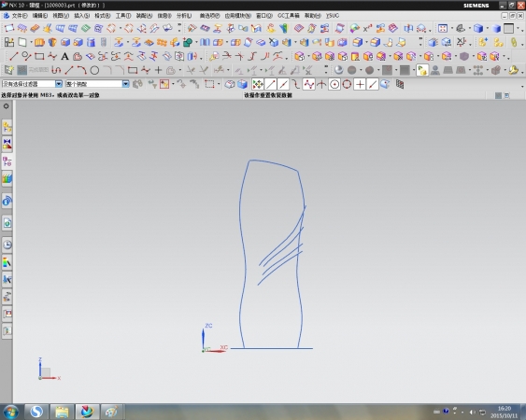The width and height of the screenshot is (526, 420).
Task: Click the Datum Plane icon
Action: [x=22, y=42]
